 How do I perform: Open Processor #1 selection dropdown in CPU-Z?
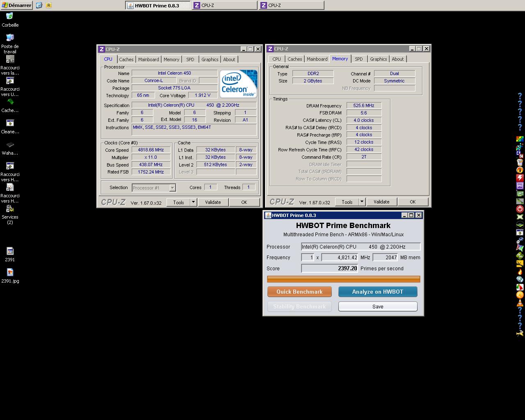point(172,188)
